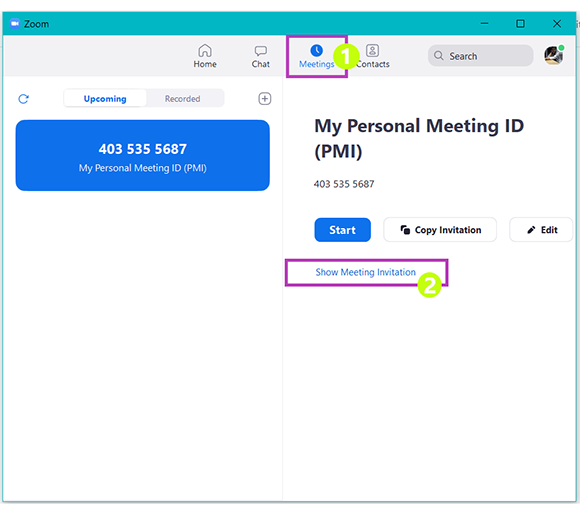580x513 pixels.
Task: Open the Contacts icon
Action: [372, 50]
